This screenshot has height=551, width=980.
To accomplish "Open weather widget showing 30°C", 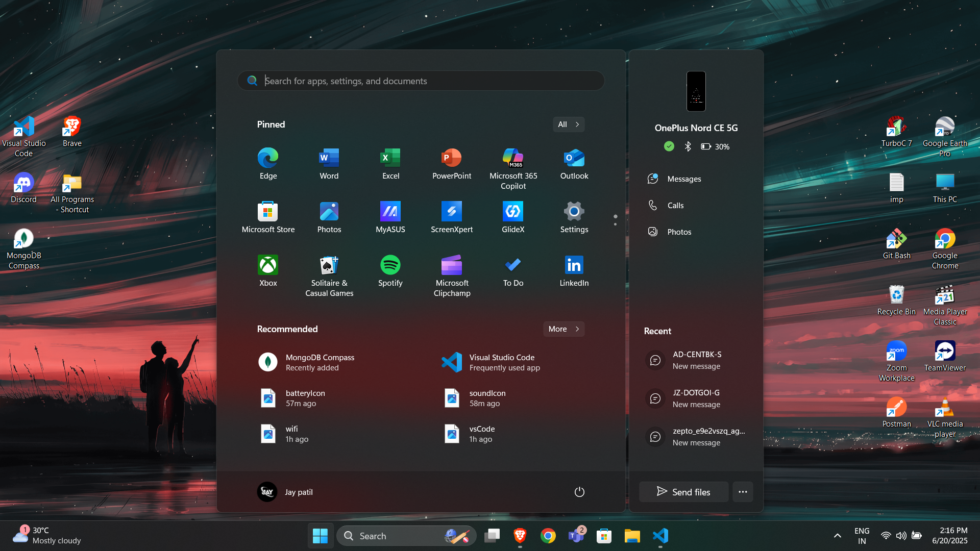I will [x=47, y=536].
